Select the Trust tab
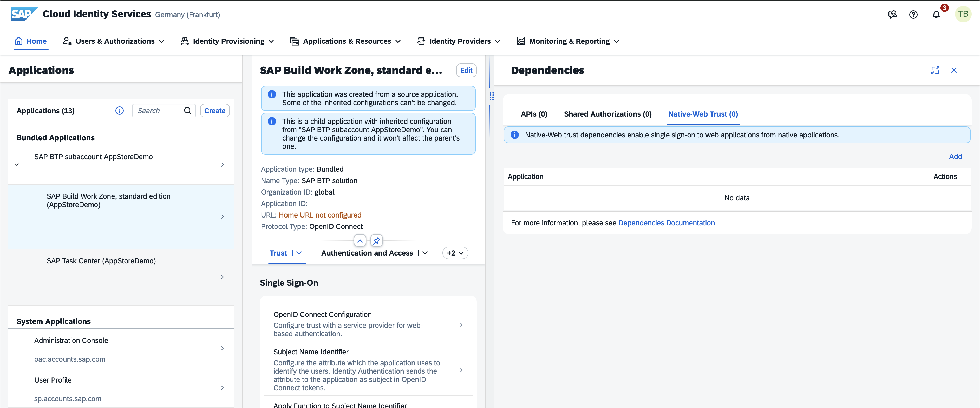This screenshot has height=408, width=980. 278,253
